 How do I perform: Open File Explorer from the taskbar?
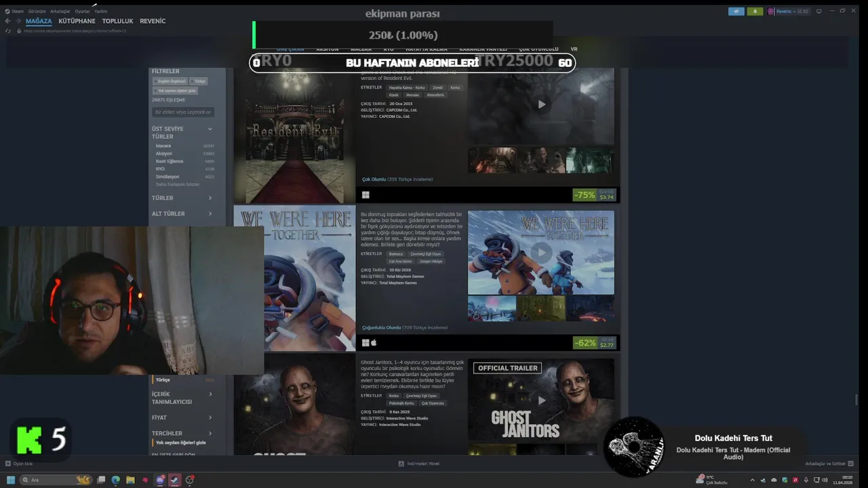coord(130,480)
